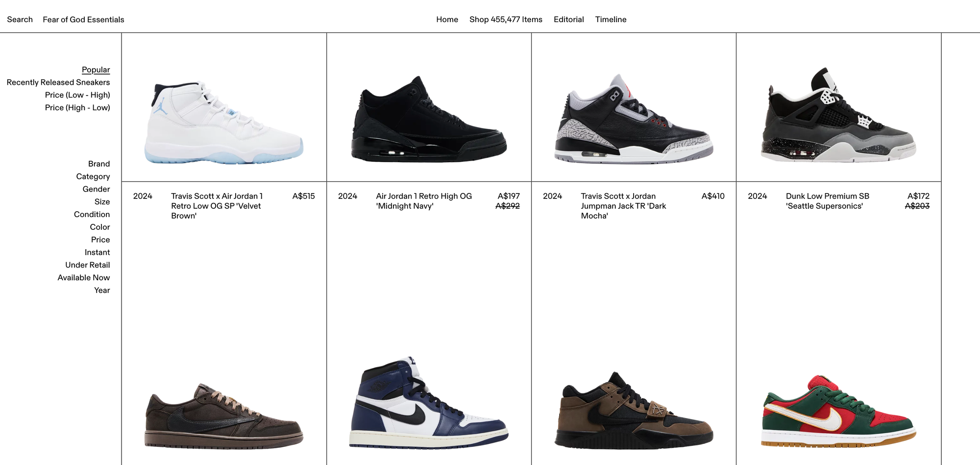Expand the Price range filter

pyautogui.click(x=100, y=240)
